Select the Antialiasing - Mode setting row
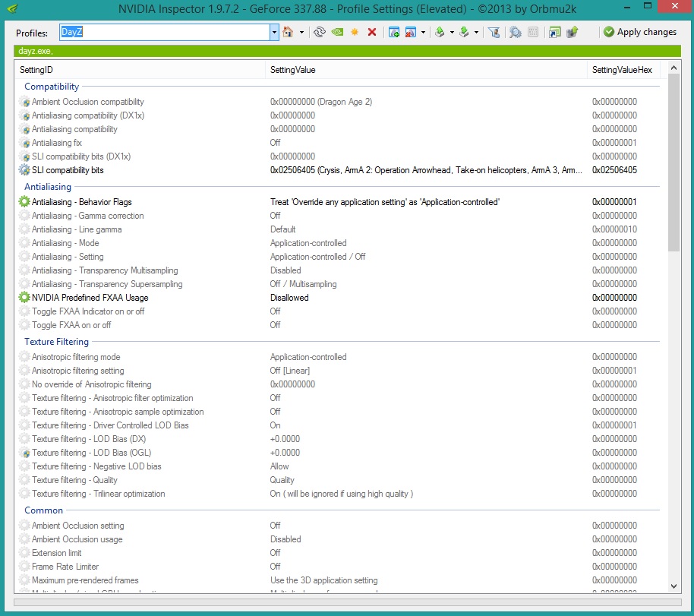This screenshot has height=616, width=694. tap(341, 243)
